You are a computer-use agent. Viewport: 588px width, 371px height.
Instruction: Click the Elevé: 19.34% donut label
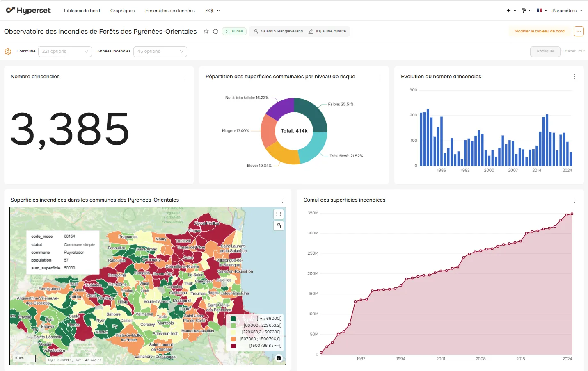click(259, 166)
